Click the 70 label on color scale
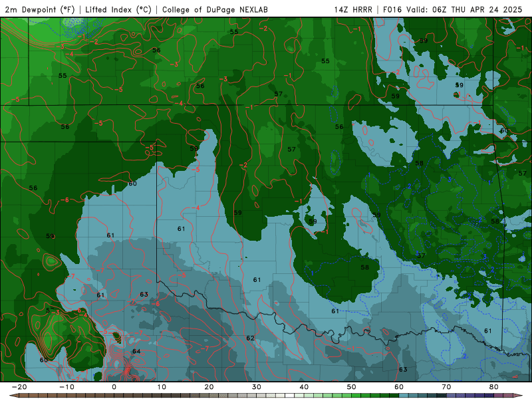The height and width of the screenshot is (399, 532). point(446,387)
